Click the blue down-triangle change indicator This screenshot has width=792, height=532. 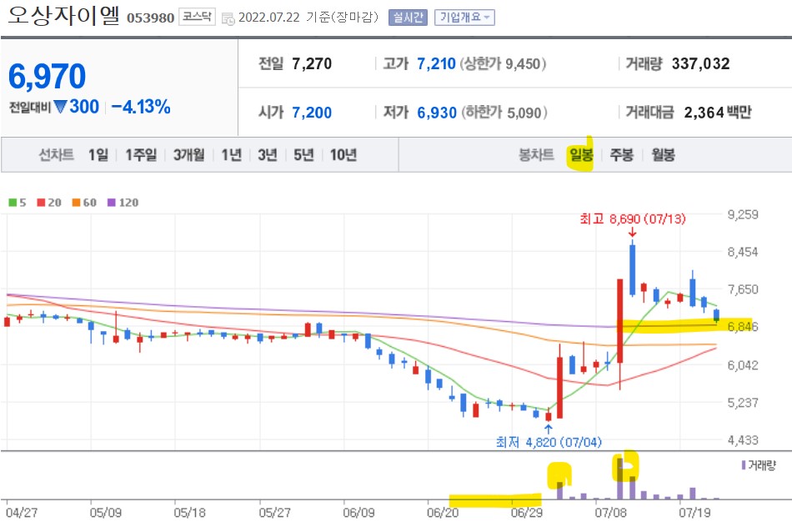tap(60, 107)
